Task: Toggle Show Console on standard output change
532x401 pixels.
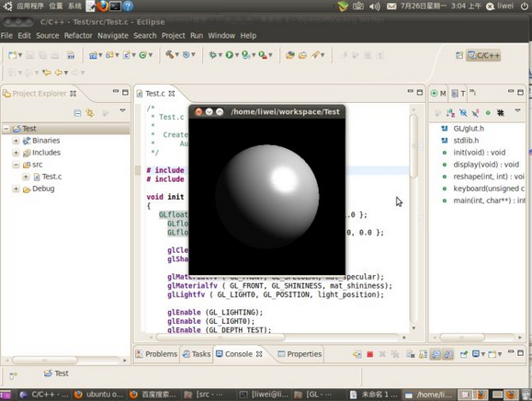Action: pos(436,354)
